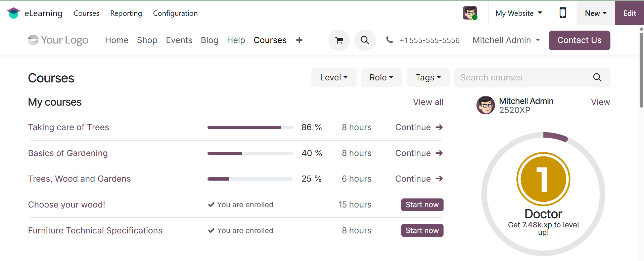The width and height of the screenshot is (644, 261).
Task: Click the plus icon beside Courses menu
Action: [299, 40]
